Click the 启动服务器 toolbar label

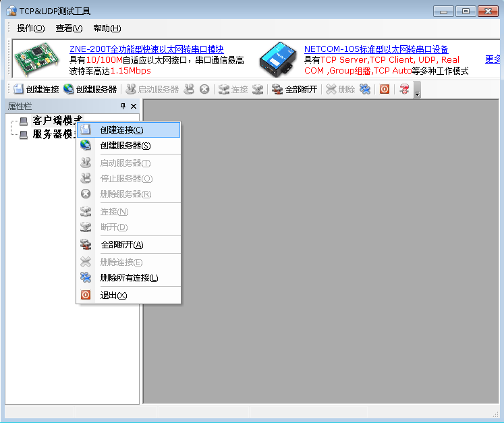159,89
